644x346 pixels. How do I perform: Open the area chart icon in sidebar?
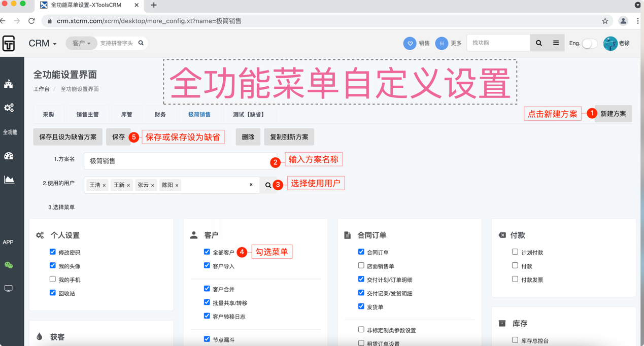click(9, 179)
